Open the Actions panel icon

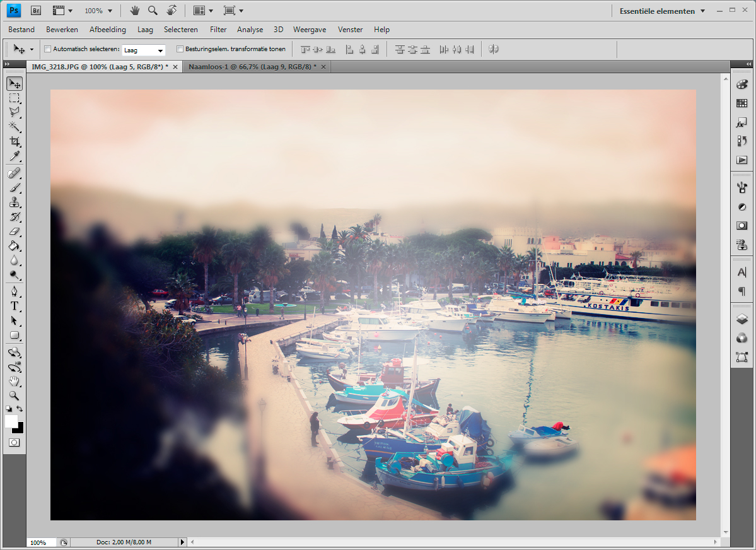tap(742, 160)
